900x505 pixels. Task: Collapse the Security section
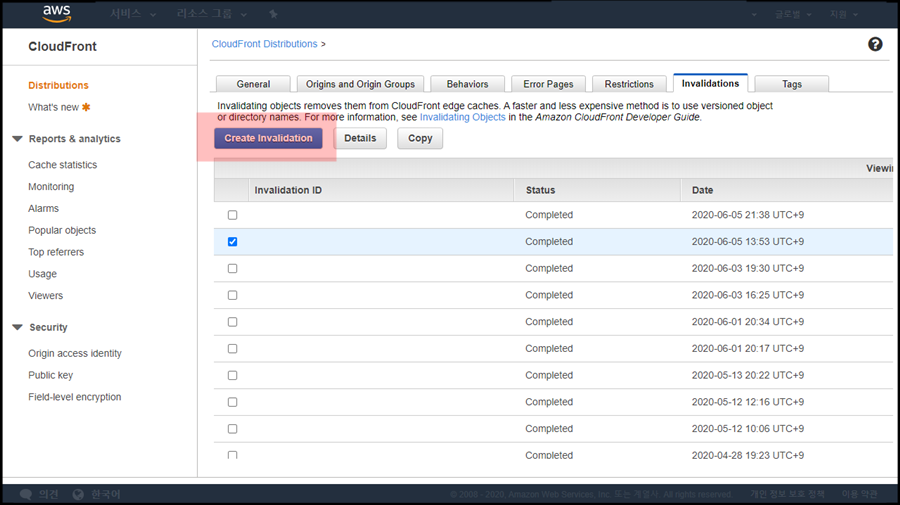17,327
